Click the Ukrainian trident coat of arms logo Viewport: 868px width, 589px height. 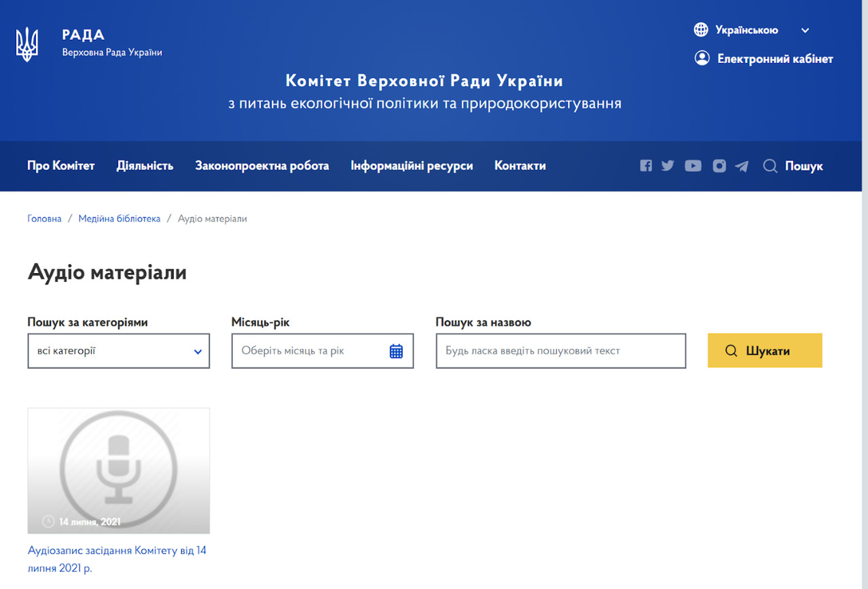click(x=27, y=44)
